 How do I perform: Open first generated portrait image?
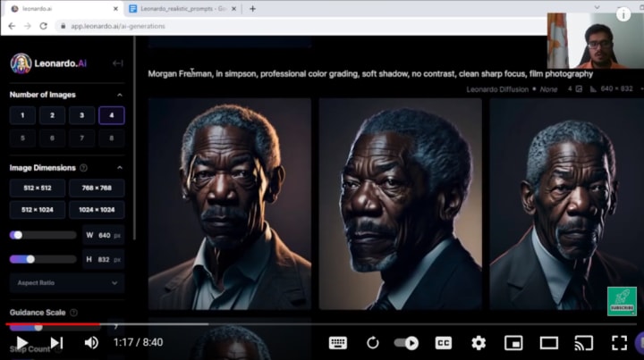point(230,204)
